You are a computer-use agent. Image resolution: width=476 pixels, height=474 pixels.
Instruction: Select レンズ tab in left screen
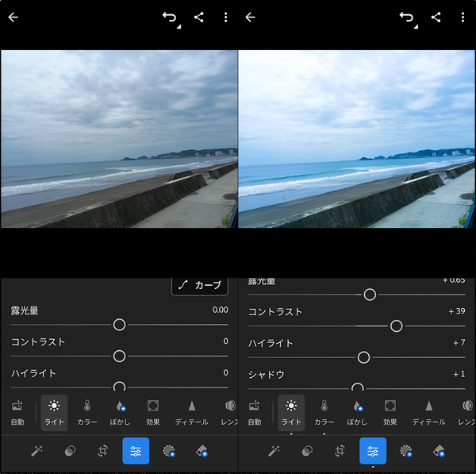(x=229, y=413)
